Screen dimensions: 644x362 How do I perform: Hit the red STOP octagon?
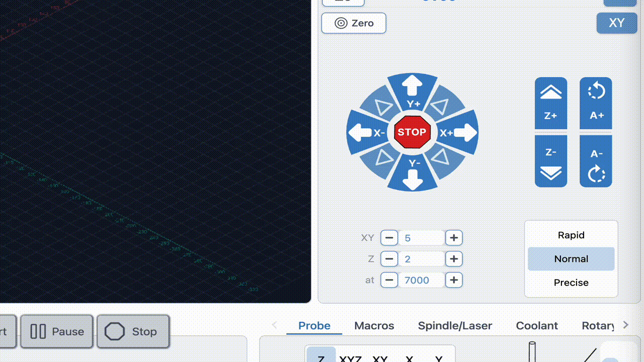tap(412, 132)
